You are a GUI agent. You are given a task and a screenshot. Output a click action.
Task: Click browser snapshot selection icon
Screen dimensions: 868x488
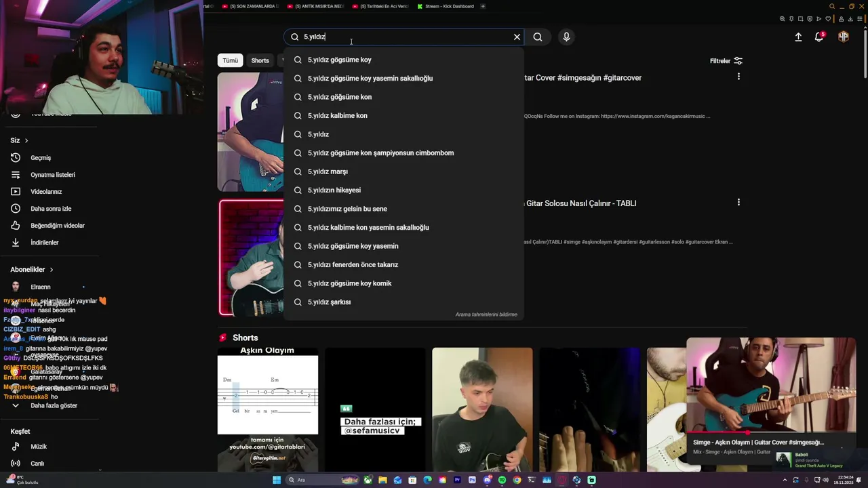tap(800, 19)
